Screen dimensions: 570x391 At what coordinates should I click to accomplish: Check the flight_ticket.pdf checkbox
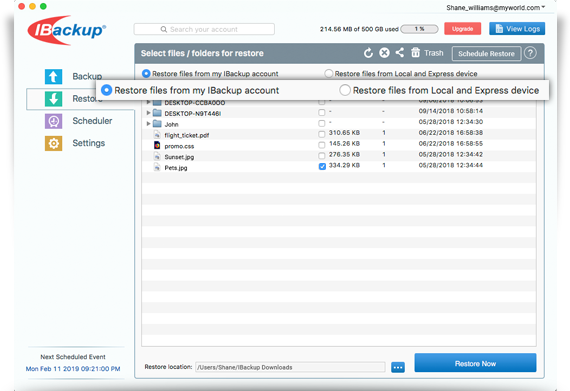coord(322,134)
